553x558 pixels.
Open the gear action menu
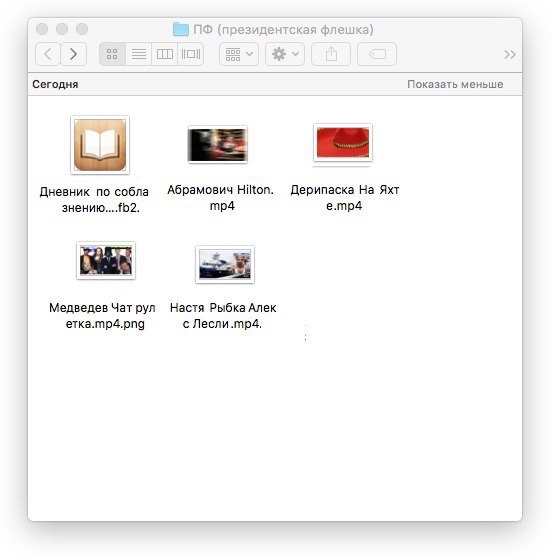285,54
